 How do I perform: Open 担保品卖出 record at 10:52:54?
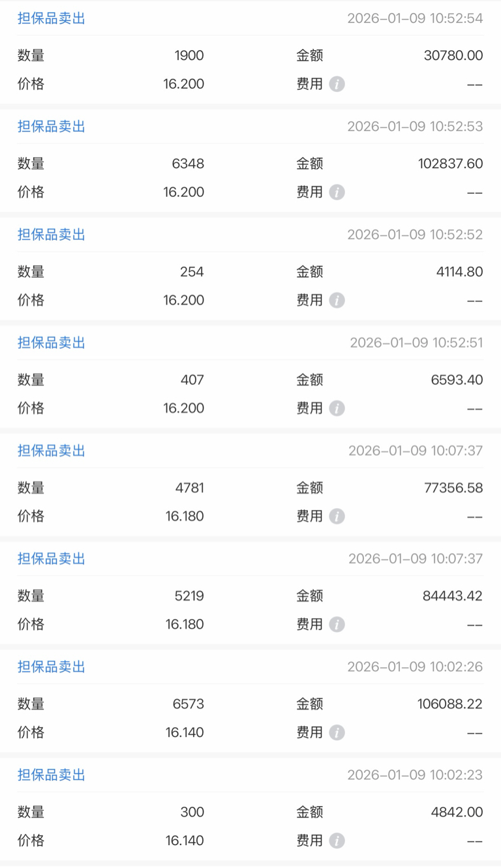coord(250,53)
